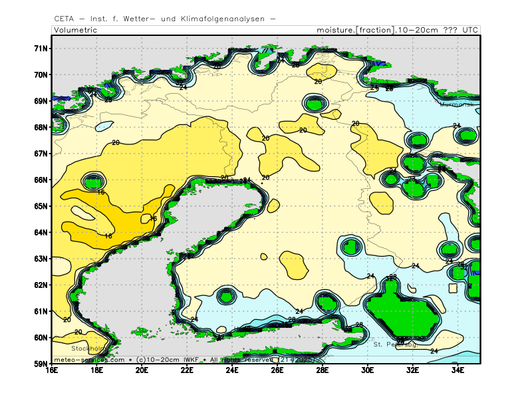Click the 71N latitude axis label
The image size is (532, 399).
[x=41, y=49]
